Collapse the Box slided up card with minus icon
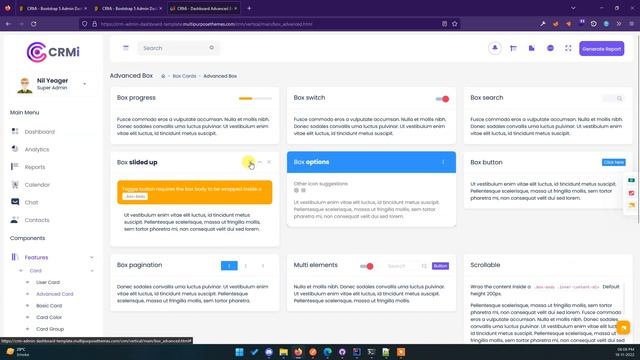 click(260, 162)
